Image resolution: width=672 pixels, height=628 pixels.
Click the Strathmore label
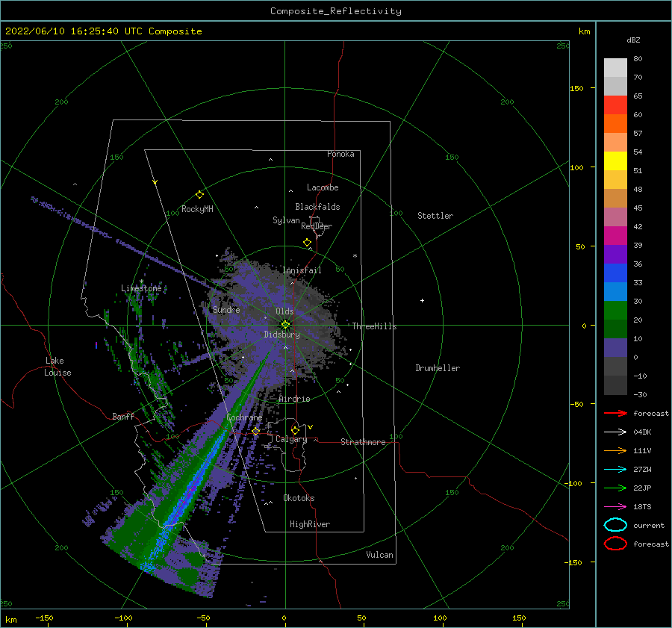pos(363,442)
